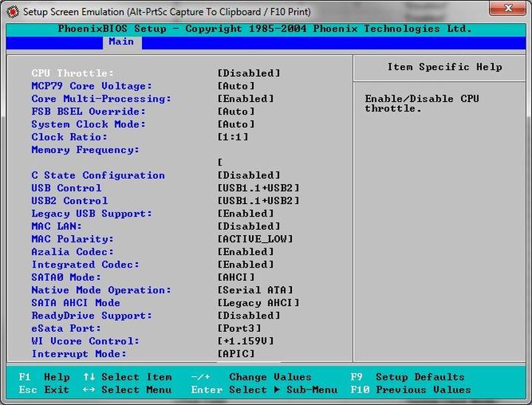The image size is (532, 405).
Task: Toggle Legacy USB Support Enabled value
Action: (246, 214)
